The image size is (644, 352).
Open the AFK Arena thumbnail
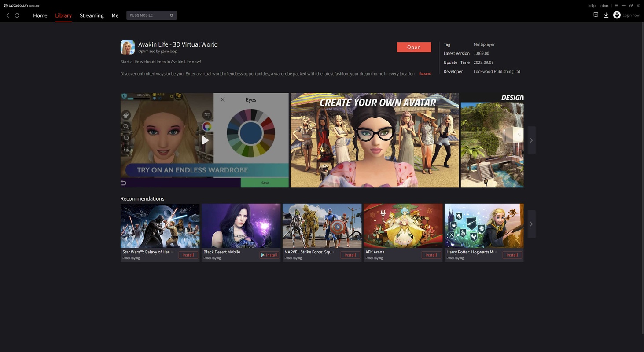403,226
